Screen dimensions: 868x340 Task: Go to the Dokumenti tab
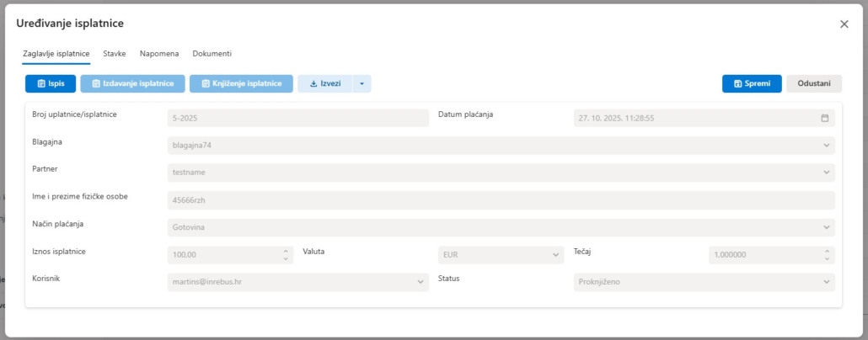tap(212, 53)
